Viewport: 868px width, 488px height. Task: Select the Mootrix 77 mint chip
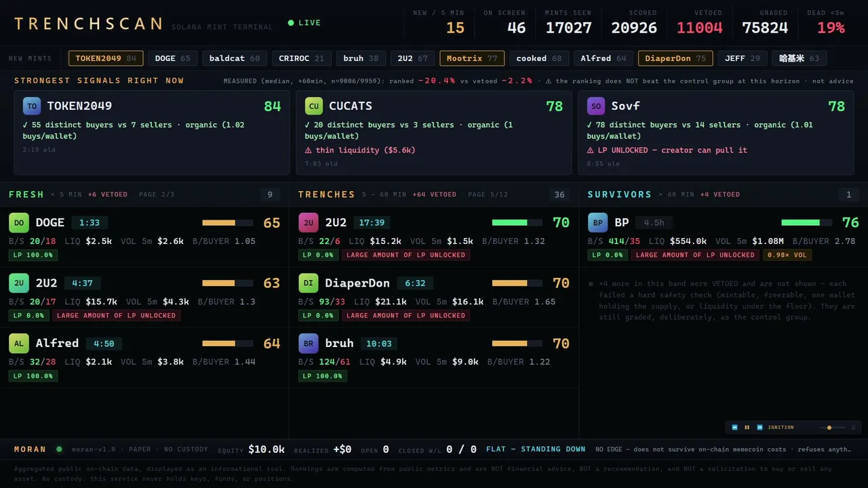pyautogui.click(x=472, y=58)
